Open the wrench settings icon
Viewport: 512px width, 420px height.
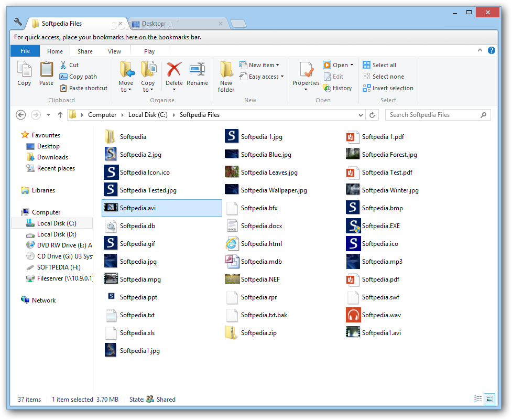[x=18, y=22]
